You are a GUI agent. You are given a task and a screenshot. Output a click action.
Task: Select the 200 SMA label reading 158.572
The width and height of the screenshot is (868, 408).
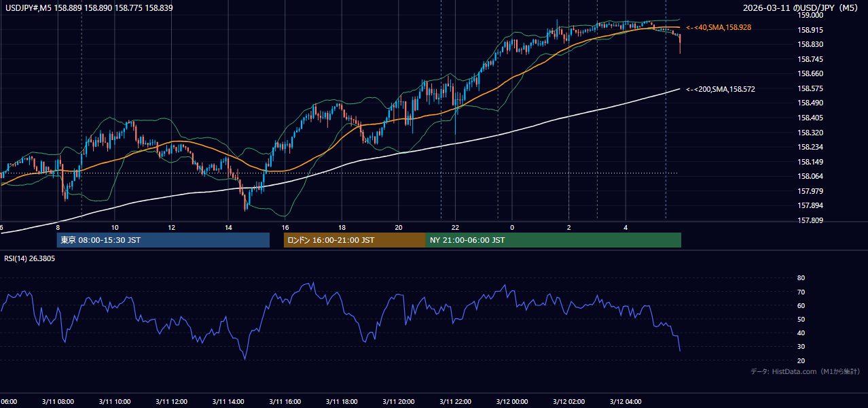pos(721,89)
